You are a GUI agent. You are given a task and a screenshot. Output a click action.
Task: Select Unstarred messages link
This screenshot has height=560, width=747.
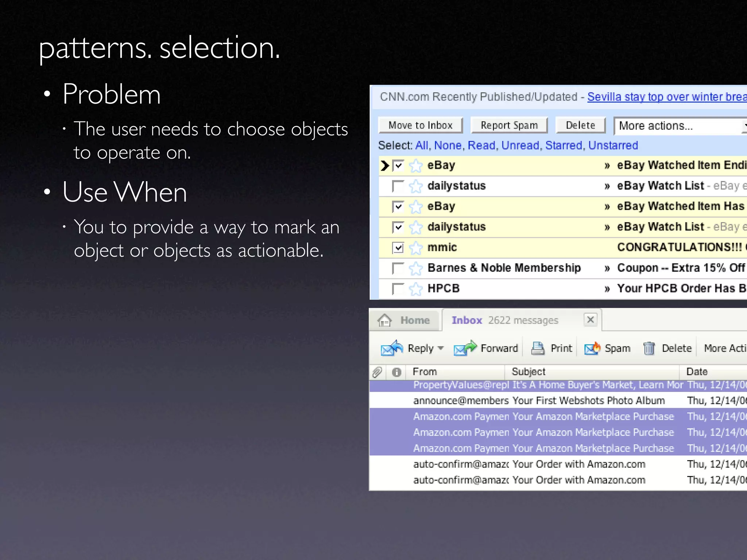coord(613,145)
